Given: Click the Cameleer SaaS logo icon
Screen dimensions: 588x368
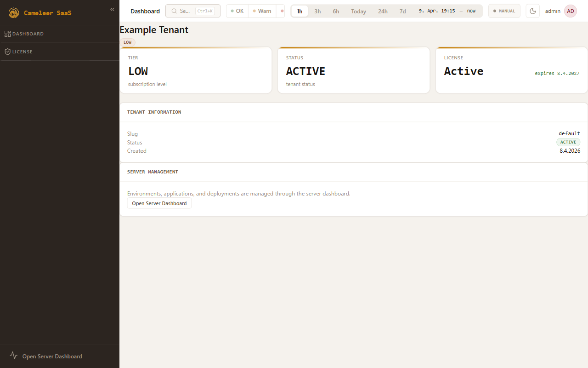Looking at the screenshot, I should pyautogui.click(x=14, y=13).
